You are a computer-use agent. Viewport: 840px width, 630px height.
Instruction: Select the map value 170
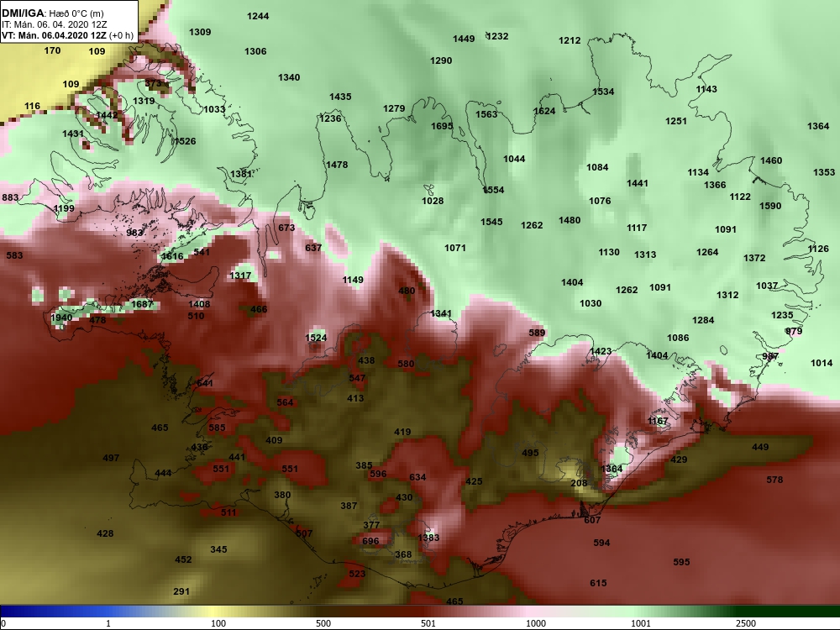point(52,50)
